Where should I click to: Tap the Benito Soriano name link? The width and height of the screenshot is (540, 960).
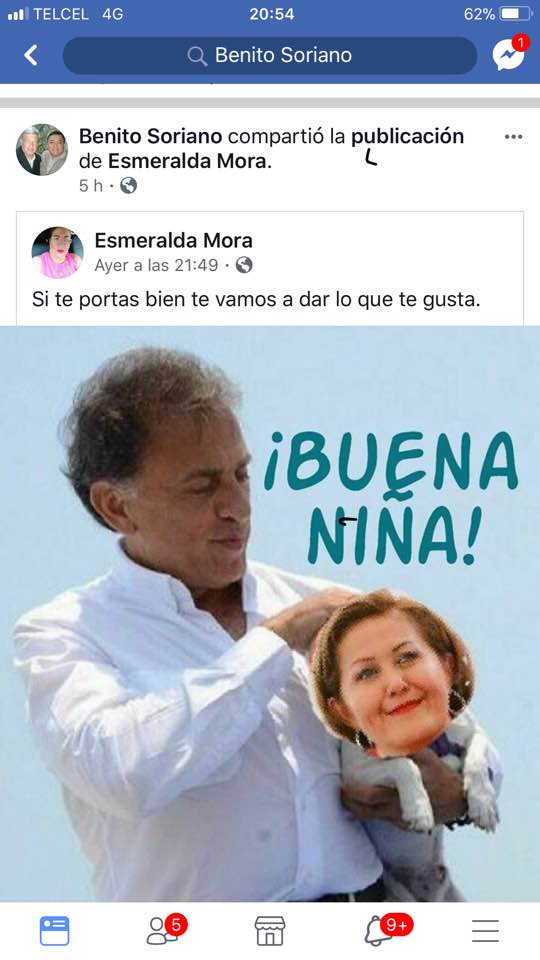151,136
